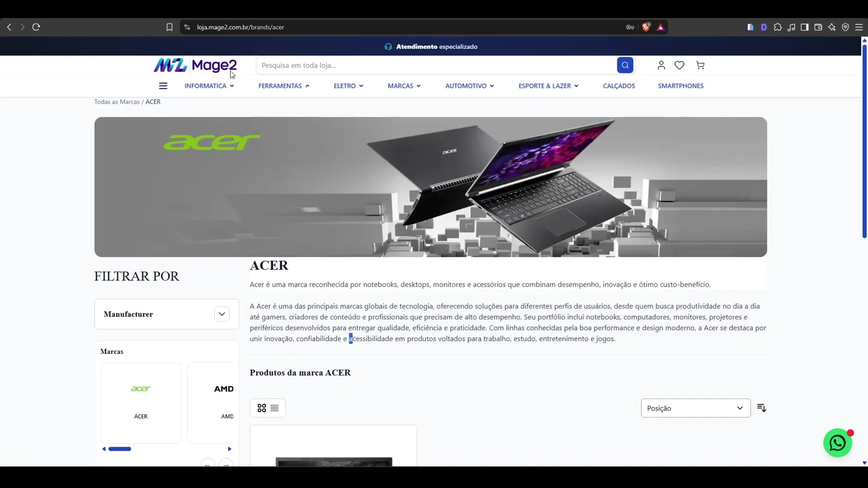Click the brands carousel left arrow
The image size is (868, 488).
[x=104, y=449]
